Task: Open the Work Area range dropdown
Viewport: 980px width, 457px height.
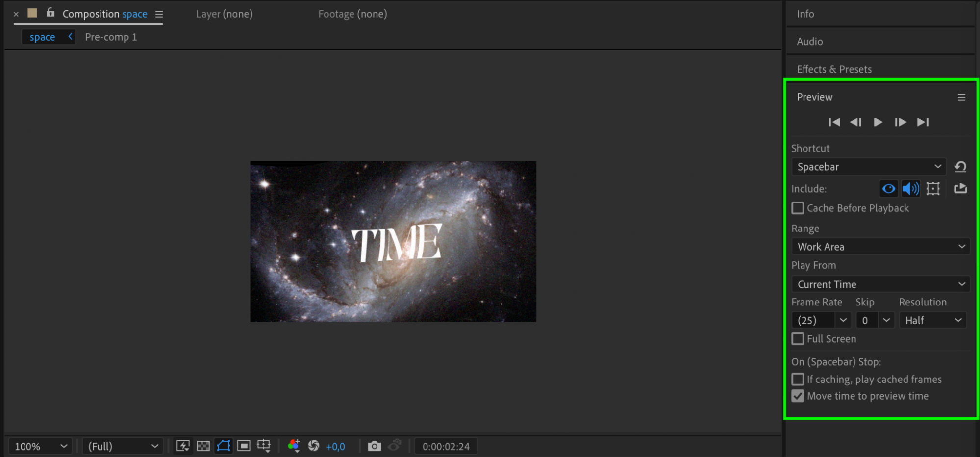Action: pos(881,247)
